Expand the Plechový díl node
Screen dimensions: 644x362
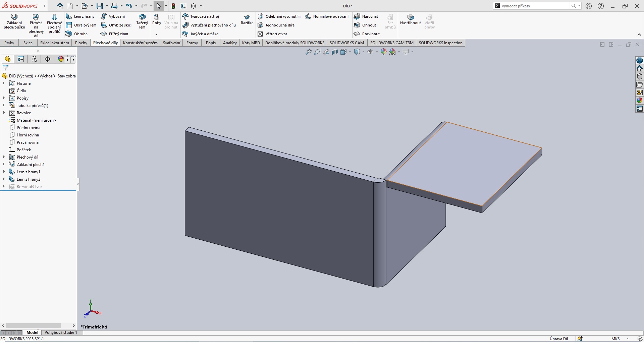pyautogui.click(x=4, y=157)
